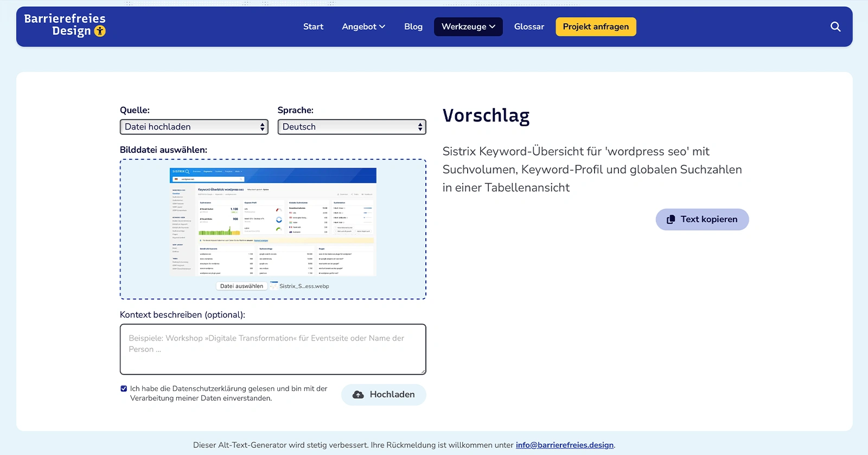Go to the Start menu item

[313, 27]
